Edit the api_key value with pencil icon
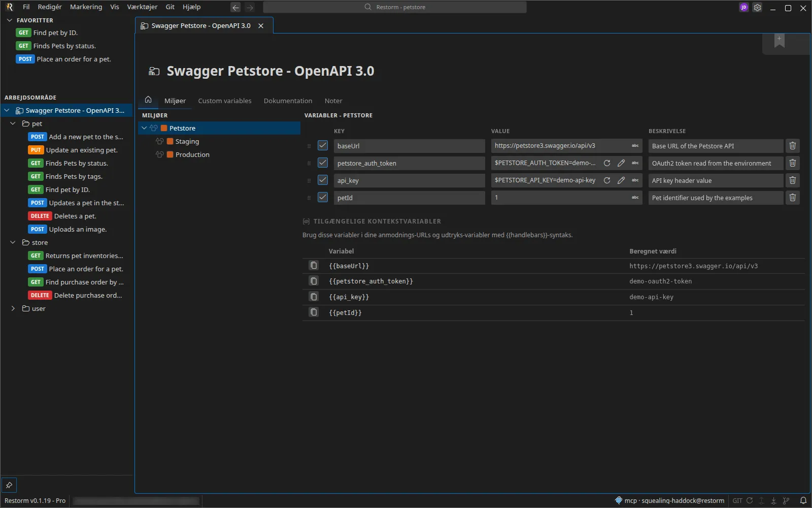 tap(621, 180)
